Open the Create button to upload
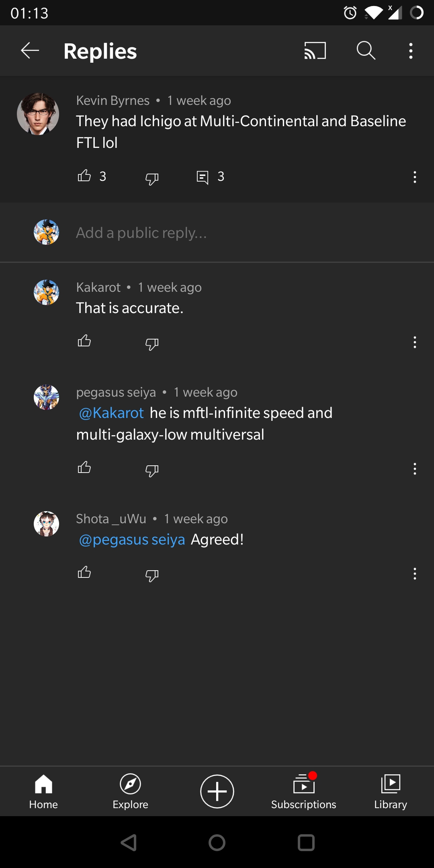Viewport: 434px width, 868px height. pos(217,791)
